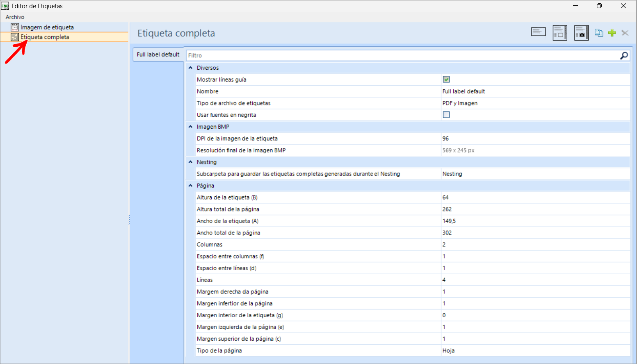Viewport: 637px width, 364px height.
Task: Click the simple label layout icon
Action: point(538,32)
